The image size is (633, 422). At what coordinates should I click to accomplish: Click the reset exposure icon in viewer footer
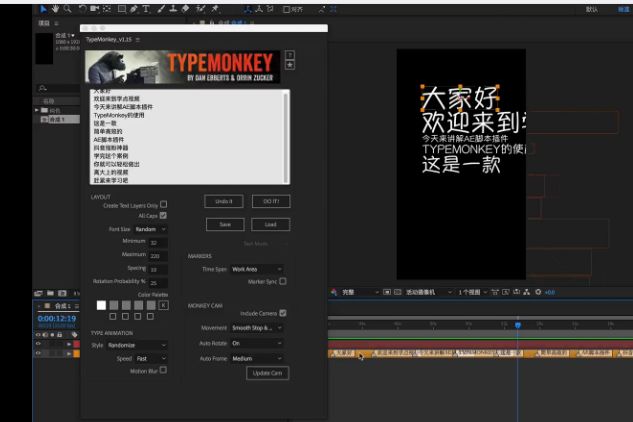pos(538,292)
